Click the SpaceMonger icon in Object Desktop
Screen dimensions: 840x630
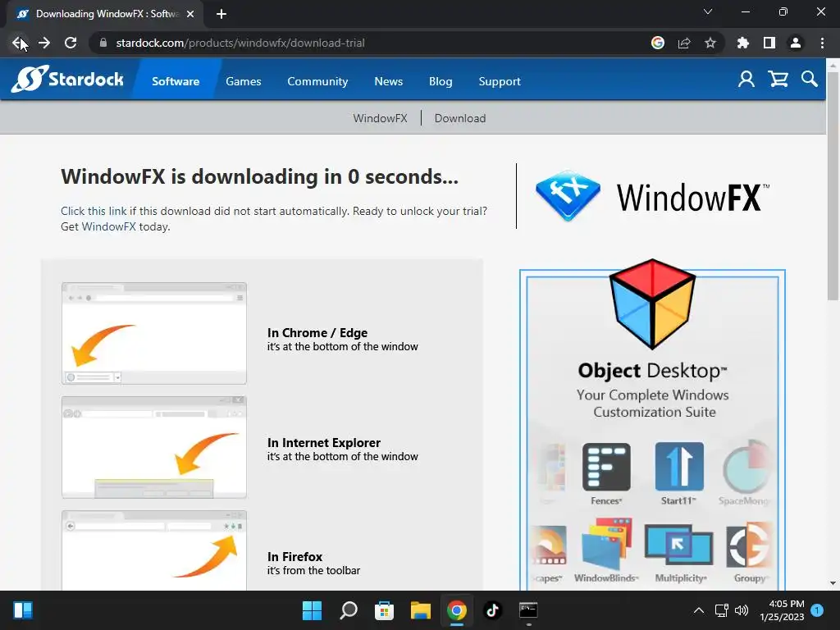(746, 467)
